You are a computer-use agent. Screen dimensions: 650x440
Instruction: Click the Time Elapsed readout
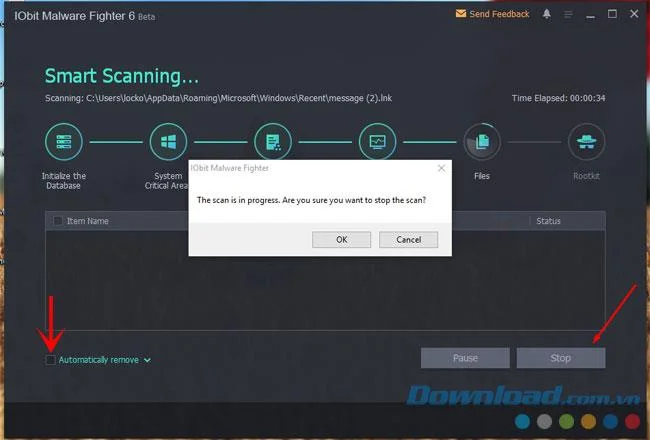[x=558, y=98]
